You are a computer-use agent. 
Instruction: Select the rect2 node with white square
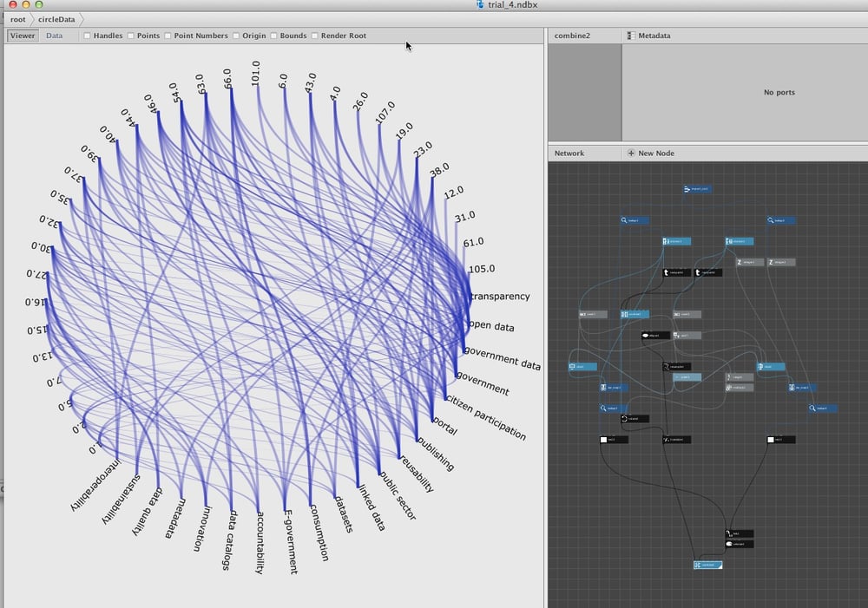(x=614, y=440)
